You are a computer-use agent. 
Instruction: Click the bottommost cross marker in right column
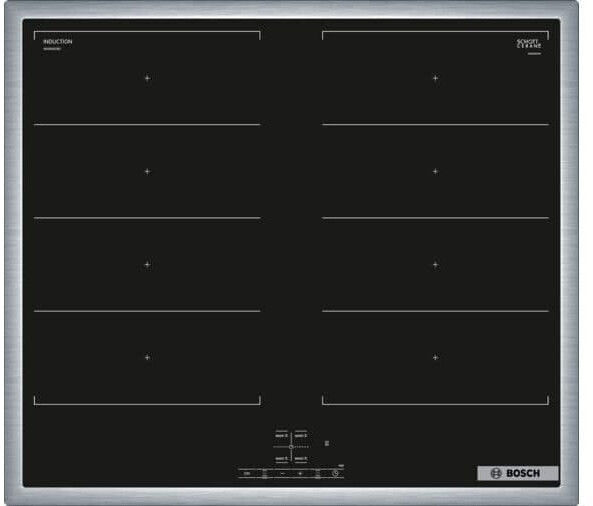[x=436, y=357]
